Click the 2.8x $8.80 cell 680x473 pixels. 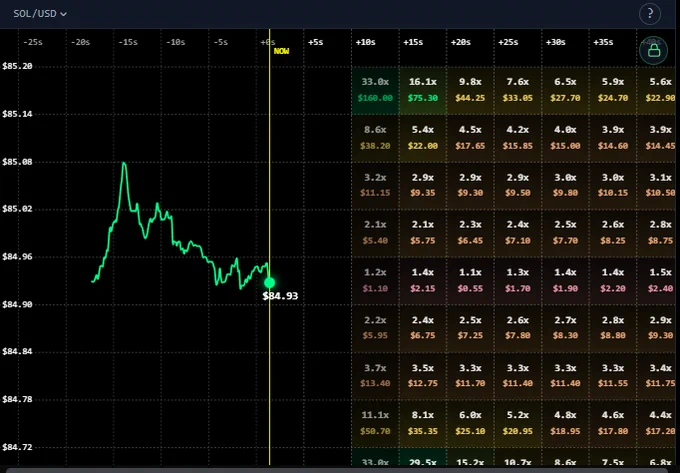[613, 328]
